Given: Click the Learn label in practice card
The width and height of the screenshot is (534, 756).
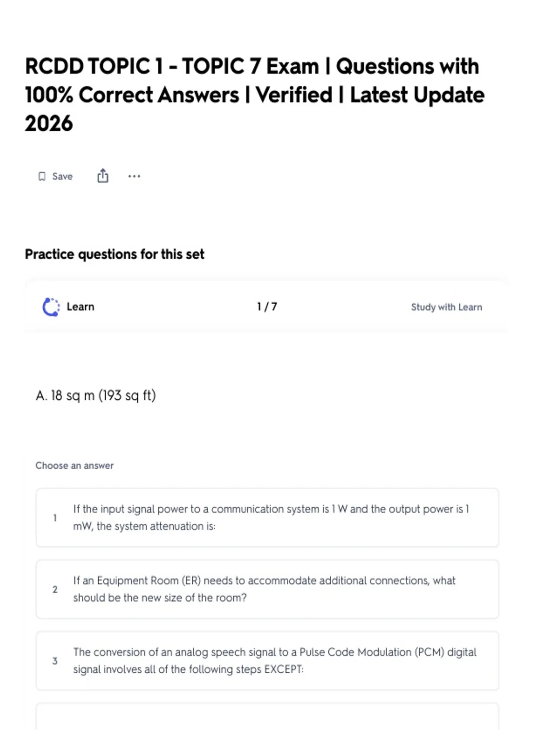Looking at the screenshot, I should (x=81, y=307).
